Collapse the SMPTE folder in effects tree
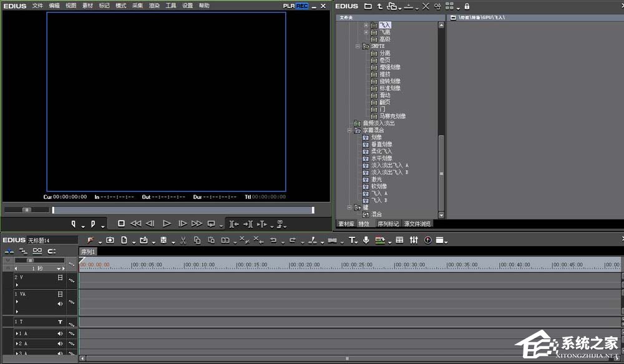This screenshot has width=624, height=364. point(358,46)
